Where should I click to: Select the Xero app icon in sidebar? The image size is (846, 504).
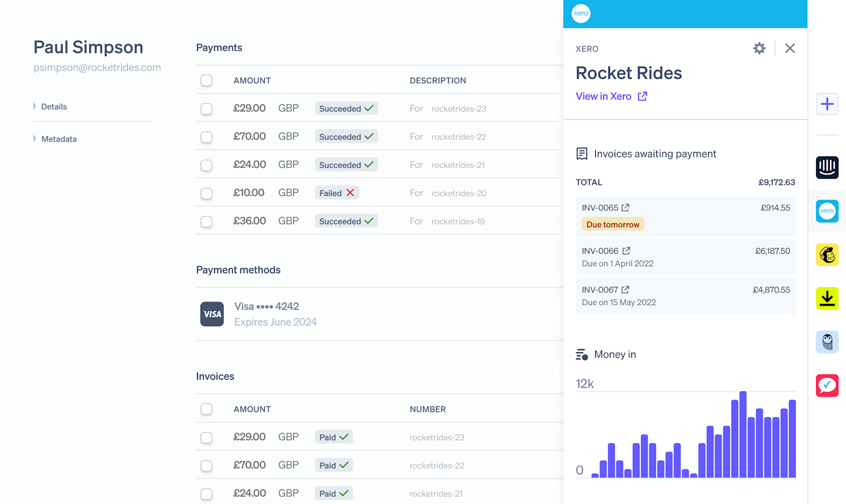[x=827, y=211]
